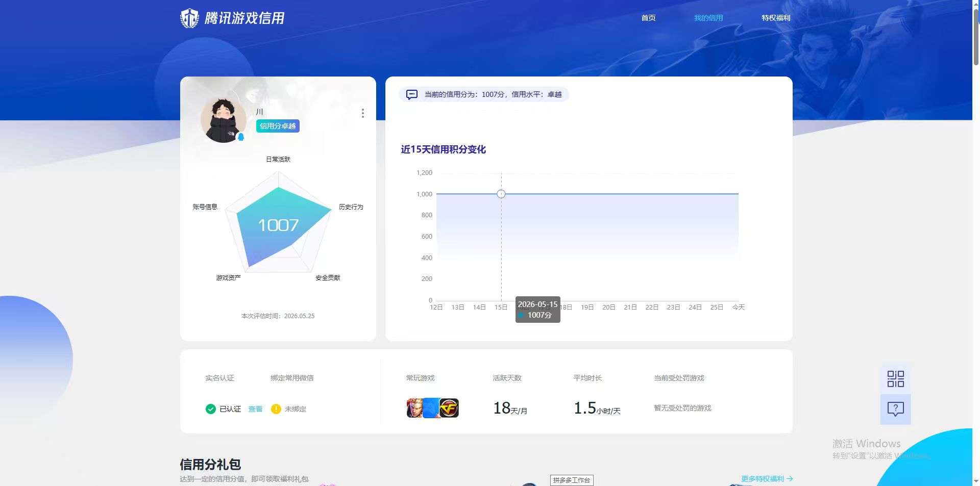Click the 12日 label on chart axis
This screenshot has width=980, height=486.
pyautogui.click(x=436, y=307)
